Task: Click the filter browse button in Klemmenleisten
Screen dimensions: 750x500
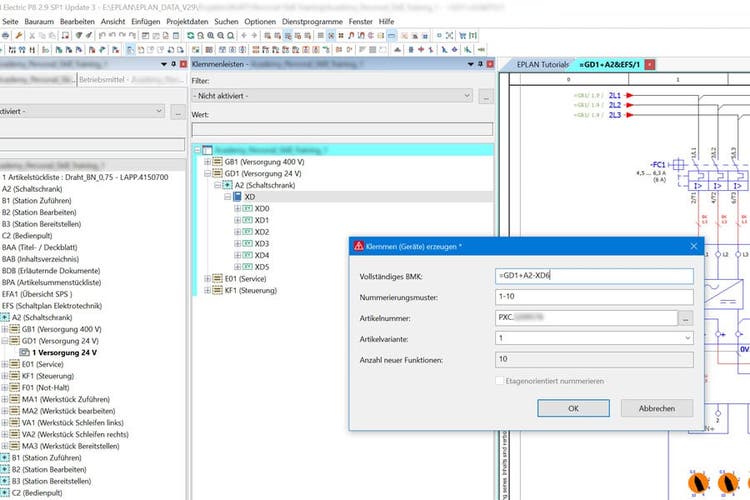Action: pyautogui.click(x=485, y=96)
